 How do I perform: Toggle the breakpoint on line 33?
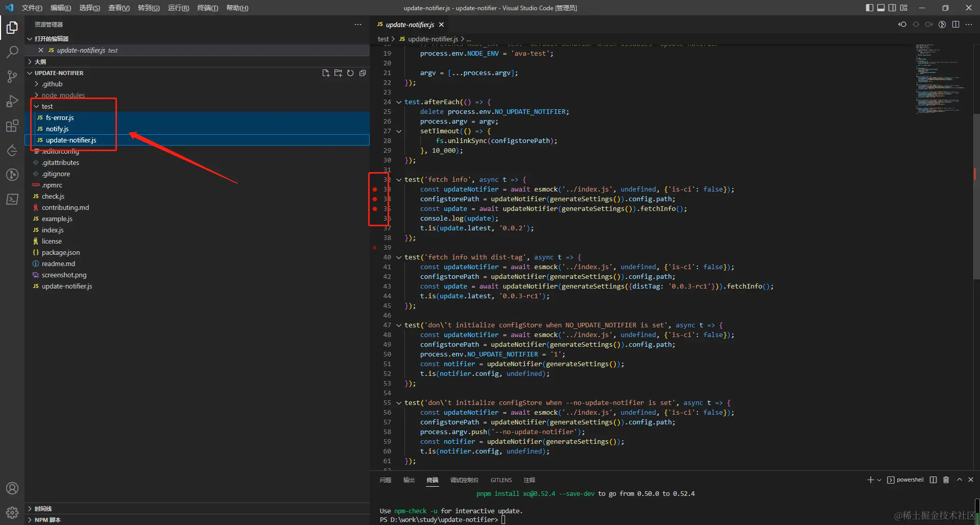[375, 189]
